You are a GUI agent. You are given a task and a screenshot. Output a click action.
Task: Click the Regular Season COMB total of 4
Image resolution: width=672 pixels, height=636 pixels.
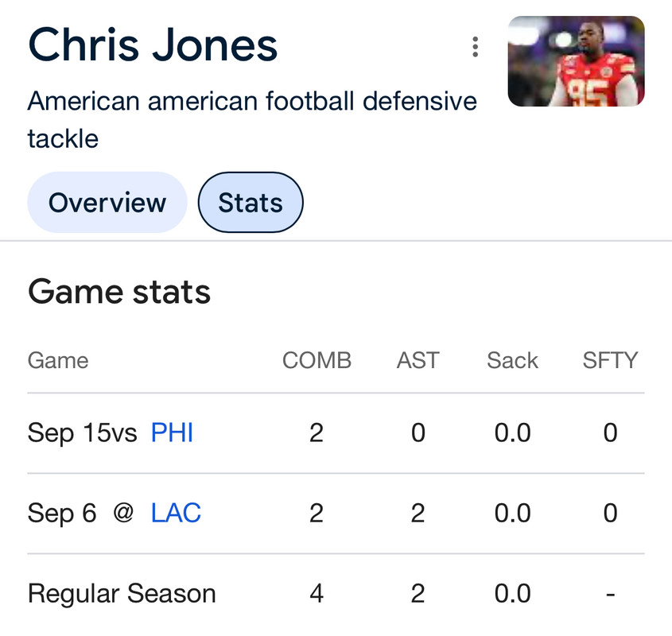coord(317,594)
